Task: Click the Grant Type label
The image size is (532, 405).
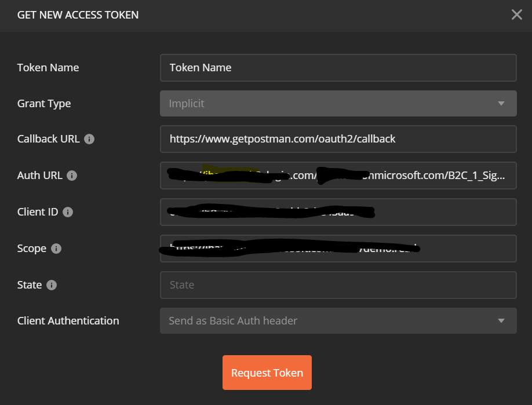Action: pyautogui.click(x=44, y=104)
